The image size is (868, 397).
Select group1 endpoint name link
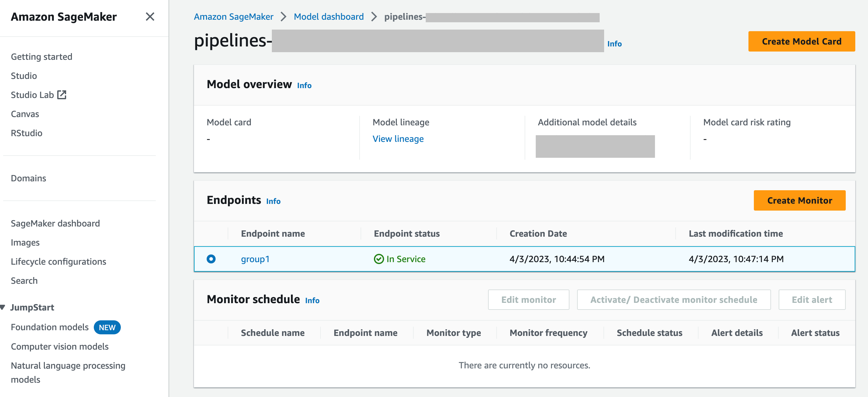(255, 259)
